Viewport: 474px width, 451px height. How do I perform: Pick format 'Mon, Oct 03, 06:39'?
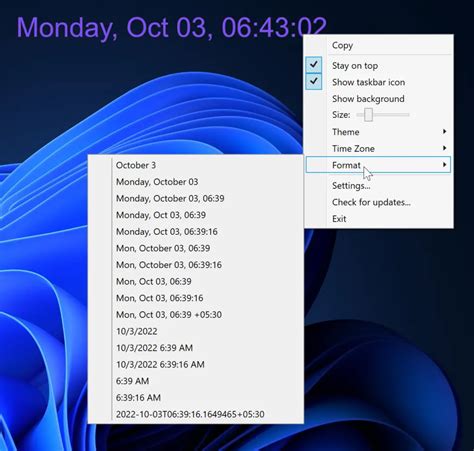196,282
